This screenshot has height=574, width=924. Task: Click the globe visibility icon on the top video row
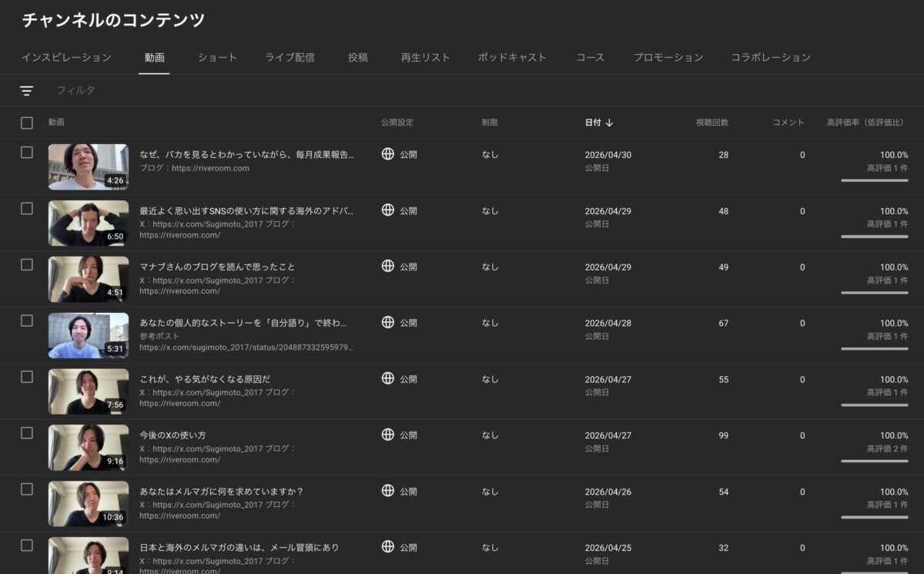(x=387, y=153)
